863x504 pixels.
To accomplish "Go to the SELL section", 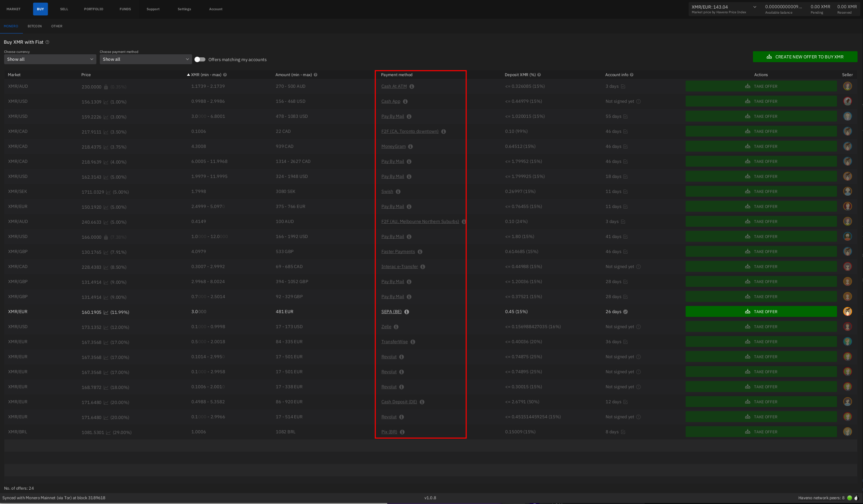I will click(x=64, y=9).
